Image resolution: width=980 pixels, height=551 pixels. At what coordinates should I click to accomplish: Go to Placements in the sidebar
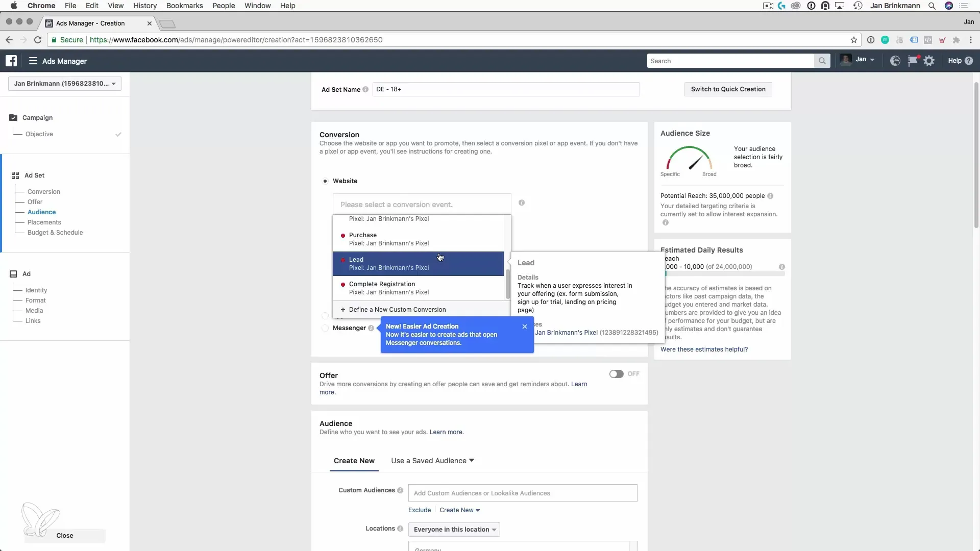coord(44,222)
